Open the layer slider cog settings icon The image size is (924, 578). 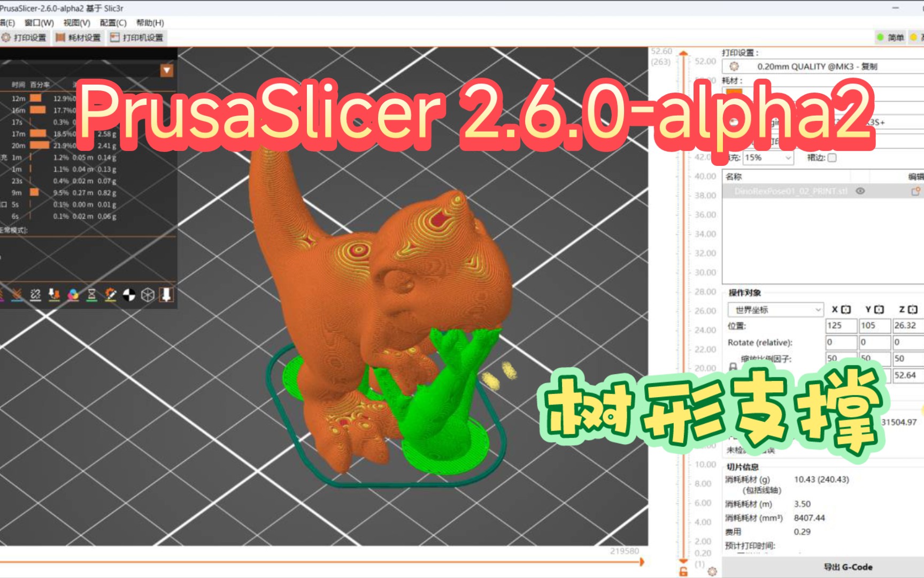pos(712,572)
